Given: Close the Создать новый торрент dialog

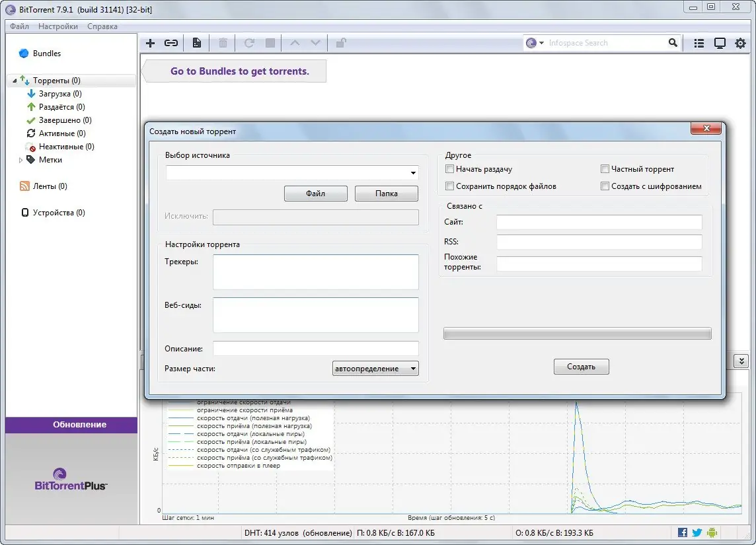Looking at the screenshot, I should coord(706,128).
